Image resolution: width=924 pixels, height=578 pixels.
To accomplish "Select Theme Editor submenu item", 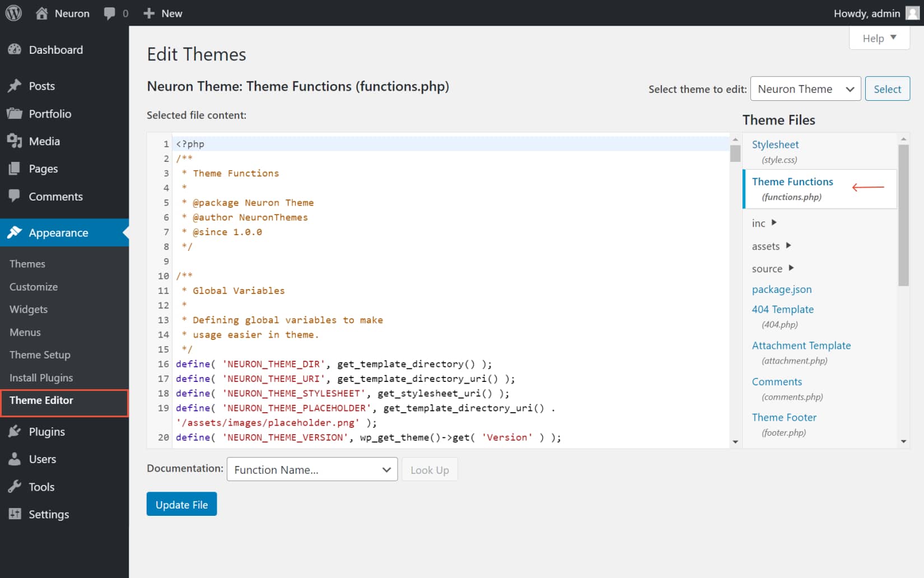I will [x=41, y=400].
